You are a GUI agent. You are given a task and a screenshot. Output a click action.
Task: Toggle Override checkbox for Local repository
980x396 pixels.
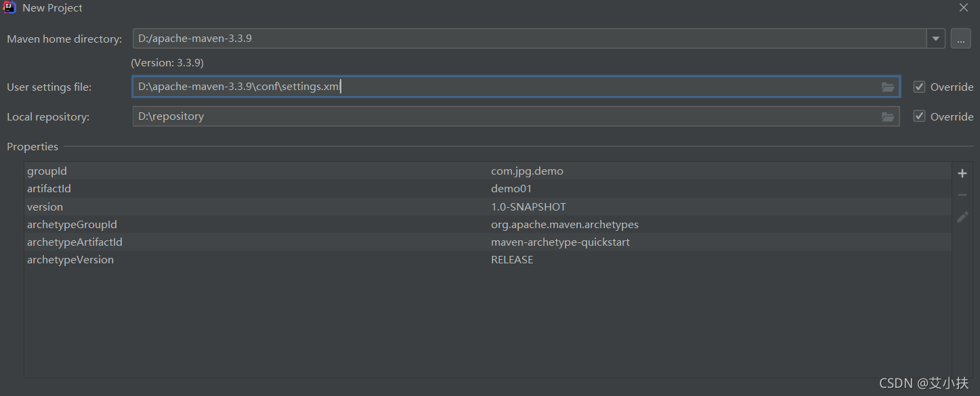click(x=919, y=116)
